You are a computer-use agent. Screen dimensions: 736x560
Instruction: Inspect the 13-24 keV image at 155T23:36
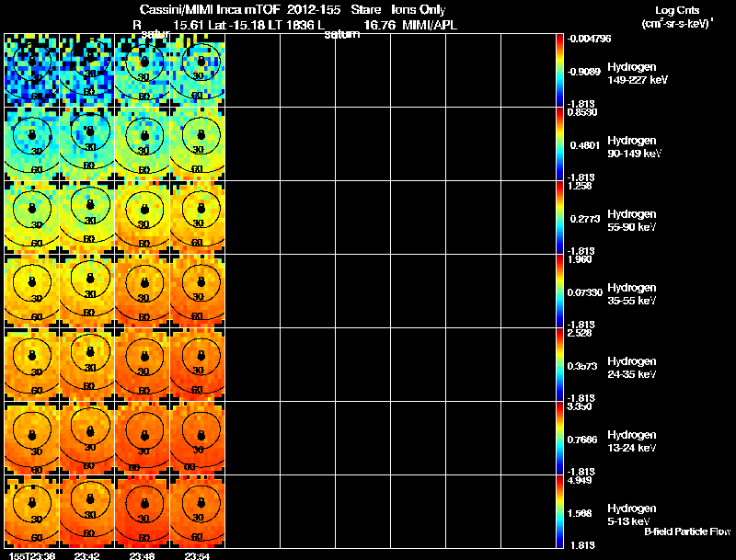tap(32, 438)
